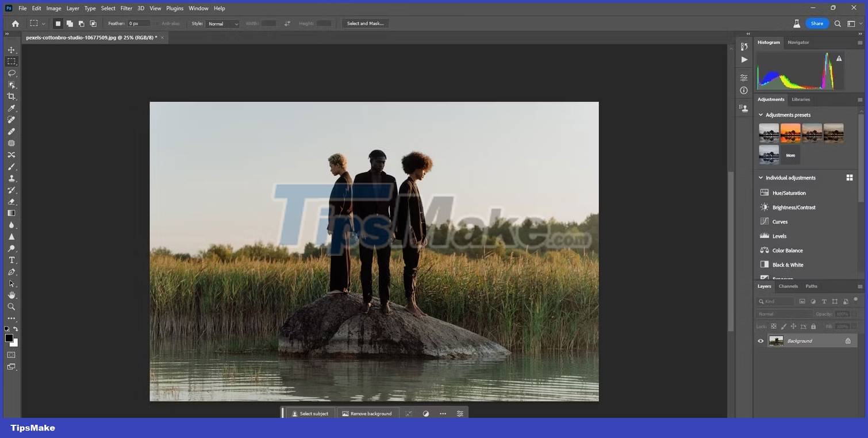Open the Filter menu
The width and height of the screenshot is (868, 438).
point(126,8)
